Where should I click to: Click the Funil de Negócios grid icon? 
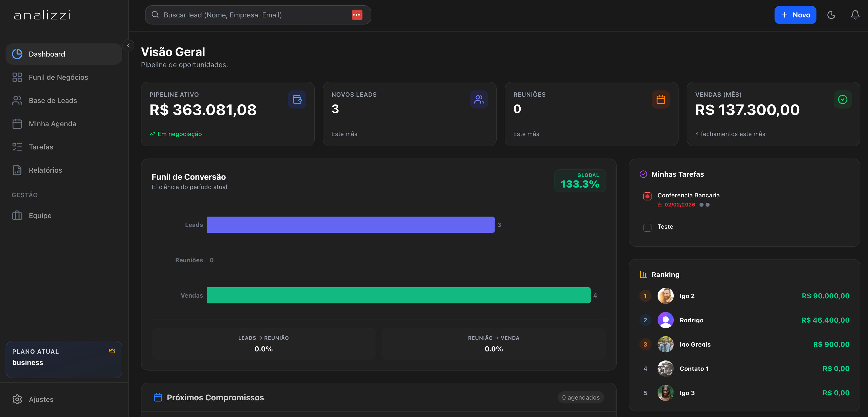(17, 77)
